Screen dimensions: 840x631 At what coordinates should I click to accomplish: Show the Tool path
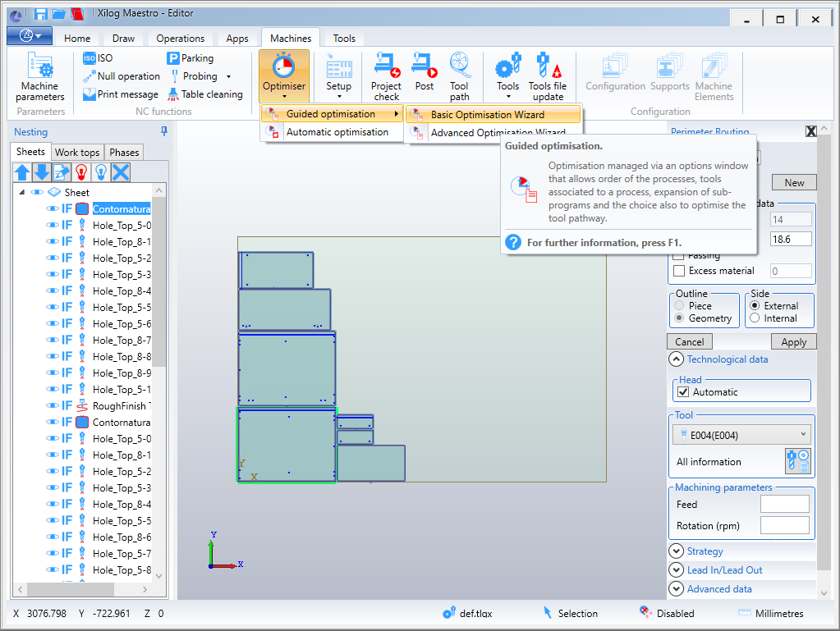459,76
